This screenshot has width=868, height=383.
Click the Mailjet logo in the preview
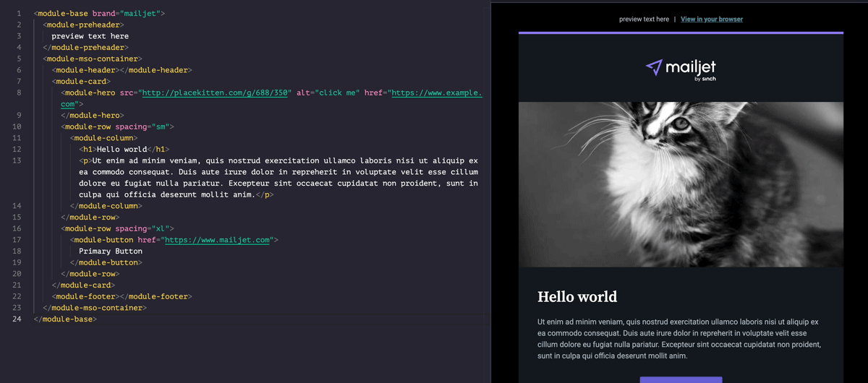(681, 69)
